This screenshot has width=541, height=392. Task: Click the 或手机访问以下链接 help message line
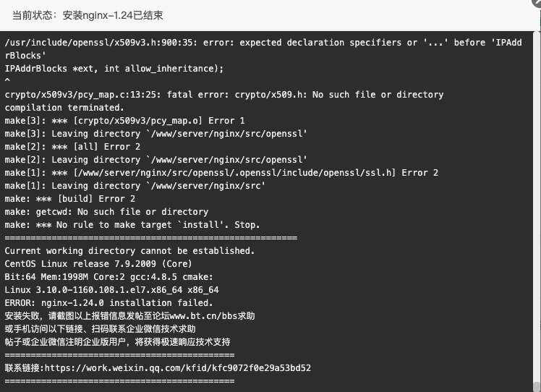click(x=100, y=329)
